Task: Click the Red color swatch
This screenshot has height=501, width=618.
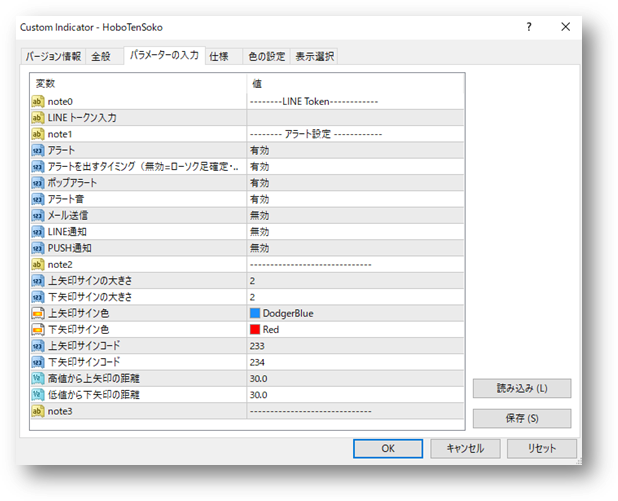Action: (255, 330)
